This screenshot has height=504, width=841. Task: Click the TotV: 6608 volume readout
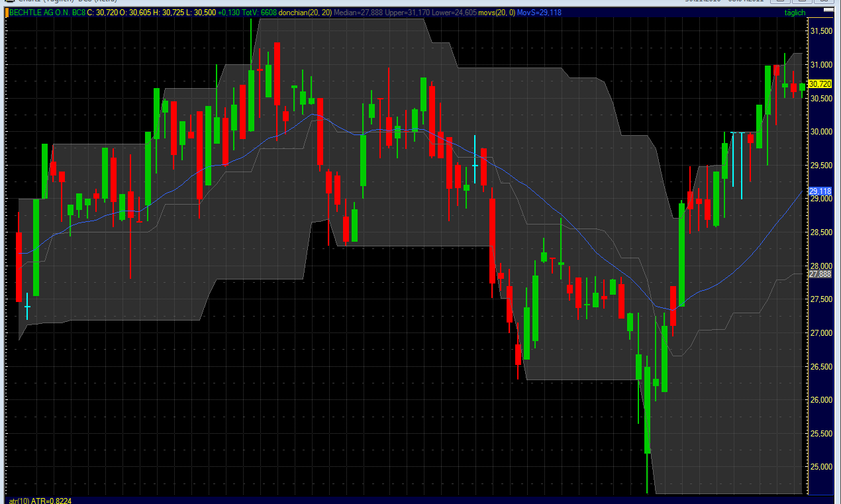tap(259, 12)
